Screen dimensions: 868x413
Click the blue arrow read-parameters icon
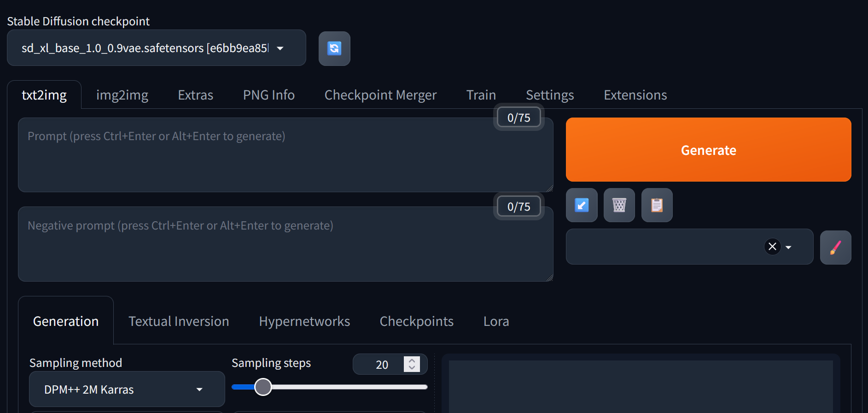(582, 205)
